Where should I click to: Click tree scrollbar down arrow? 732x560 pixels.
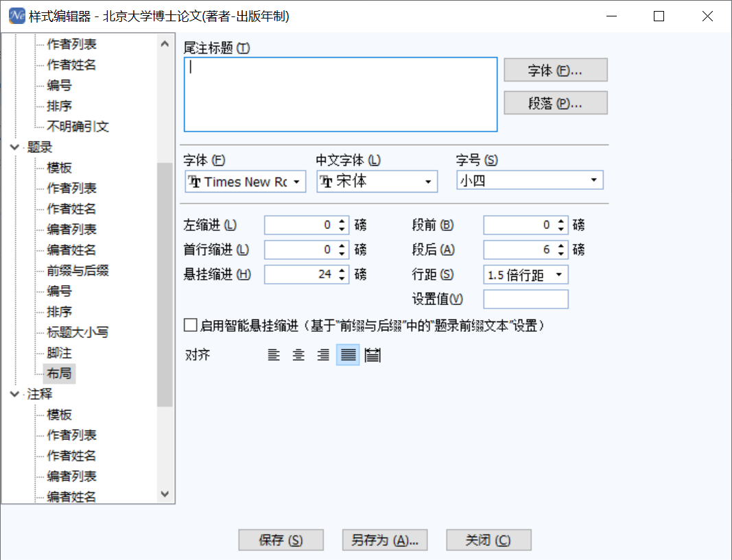pos(165,494)
